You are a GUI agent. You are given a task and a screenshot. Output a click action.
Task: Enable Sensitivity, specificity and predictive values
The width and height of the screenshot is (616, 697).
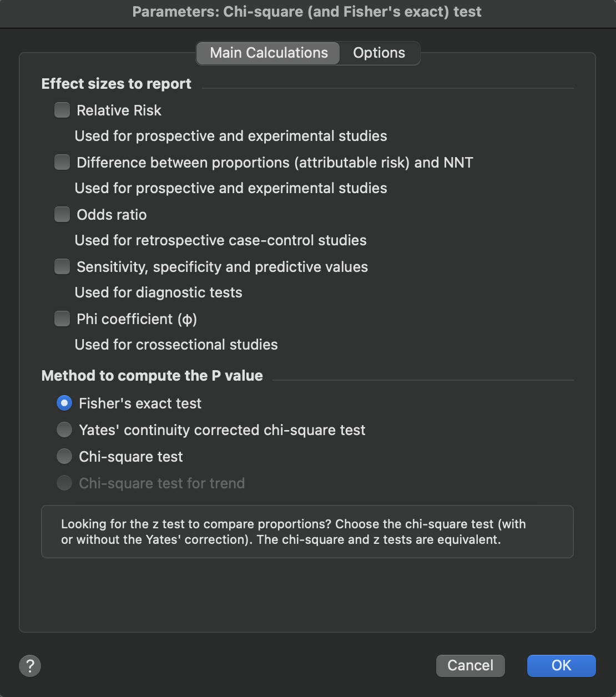(x=62, y=266)
